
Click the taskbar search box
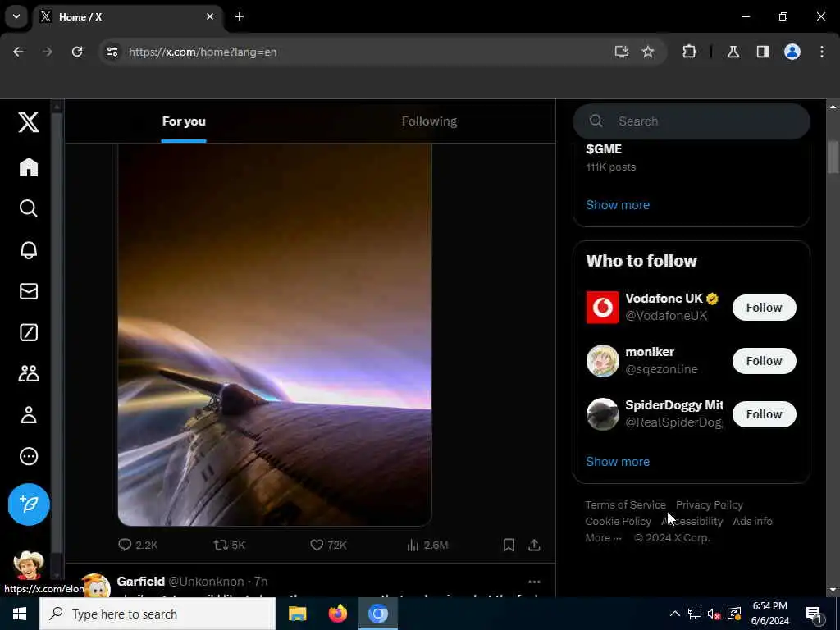coord(157,614)
